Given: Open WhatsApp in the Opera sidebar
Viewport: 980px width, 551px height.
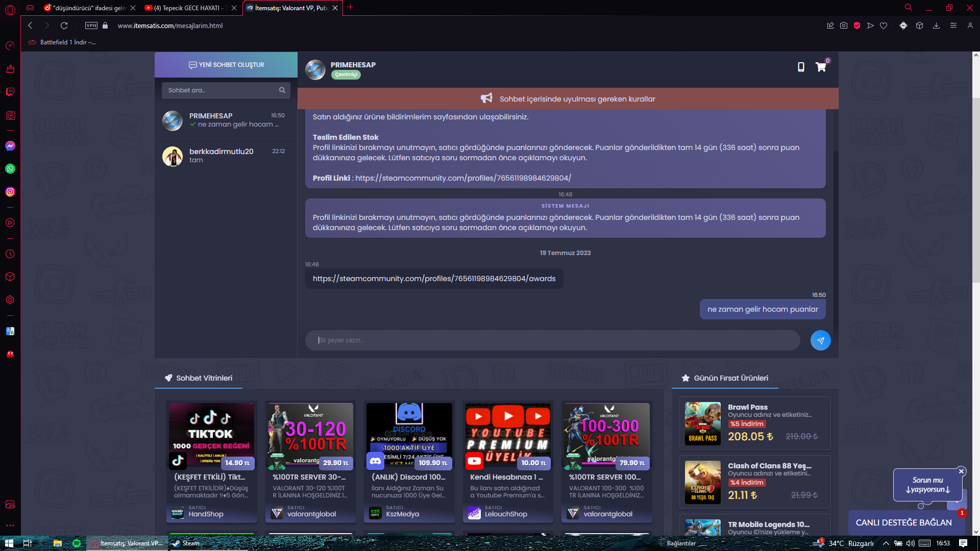Looking at the screenshot, I should (x=10, y=169).
